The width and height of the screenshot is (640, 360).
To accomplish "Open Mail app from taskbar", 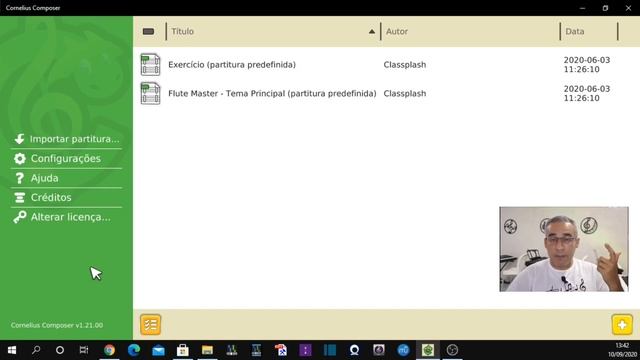I will coord(158,350).
